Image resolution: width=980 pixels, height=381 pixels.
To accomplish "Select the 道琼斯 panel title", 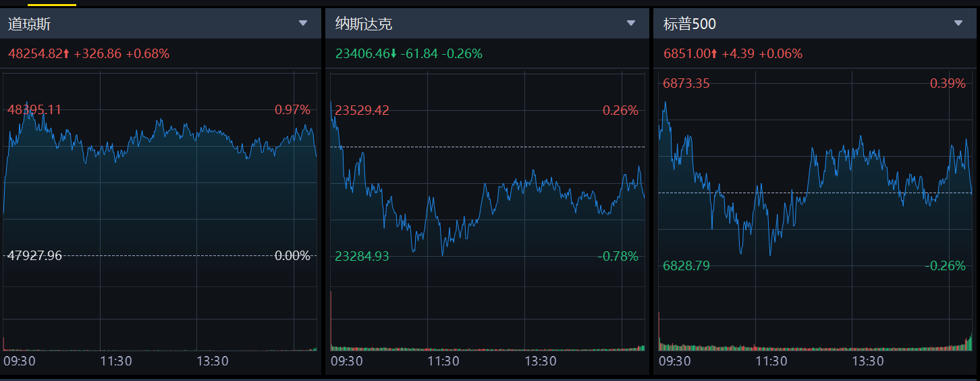I will [x=29, y=24].
